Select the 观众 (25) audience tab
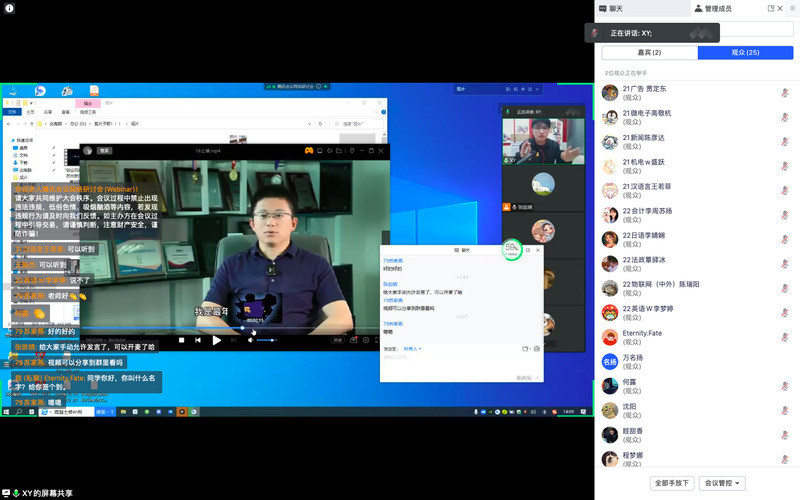This screenshot has height=500, width=800. (745, 52)
